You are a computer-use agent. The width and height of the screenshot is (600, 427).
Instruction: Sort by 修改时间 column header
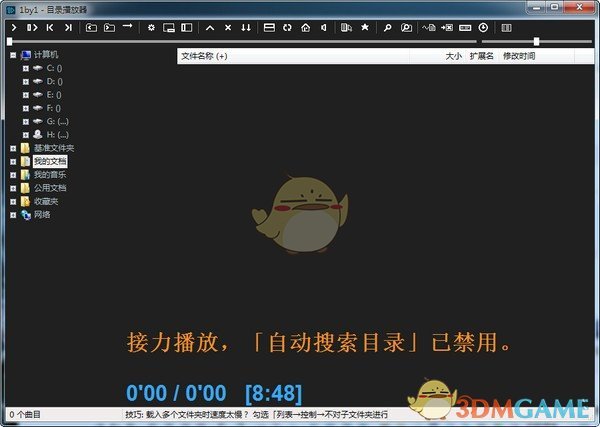pyautogui.click(x=519, y=56)
